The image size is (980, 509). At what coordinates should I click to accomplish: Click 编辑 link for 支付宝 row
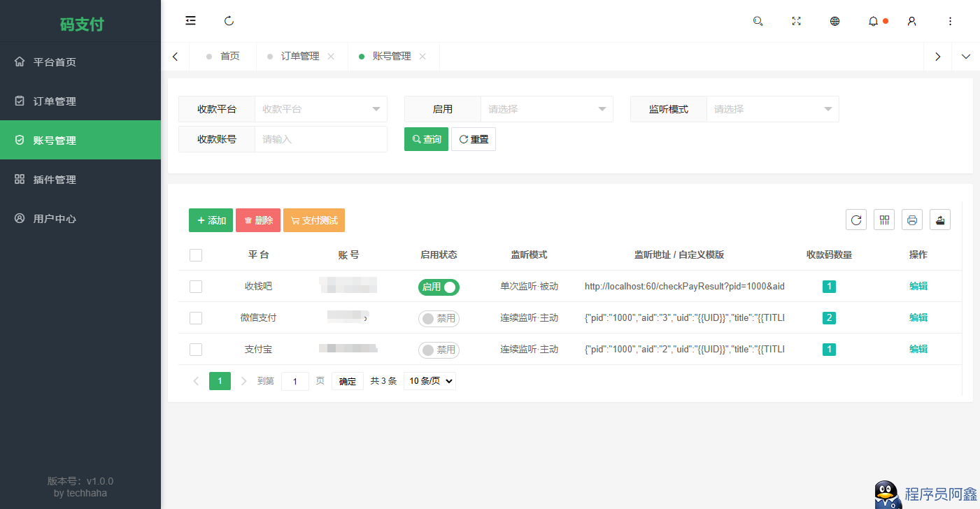918,349
